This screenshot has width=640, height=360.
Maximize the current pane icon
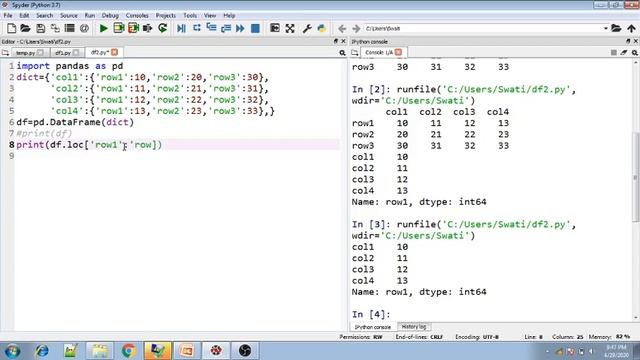tap(275, 28)
